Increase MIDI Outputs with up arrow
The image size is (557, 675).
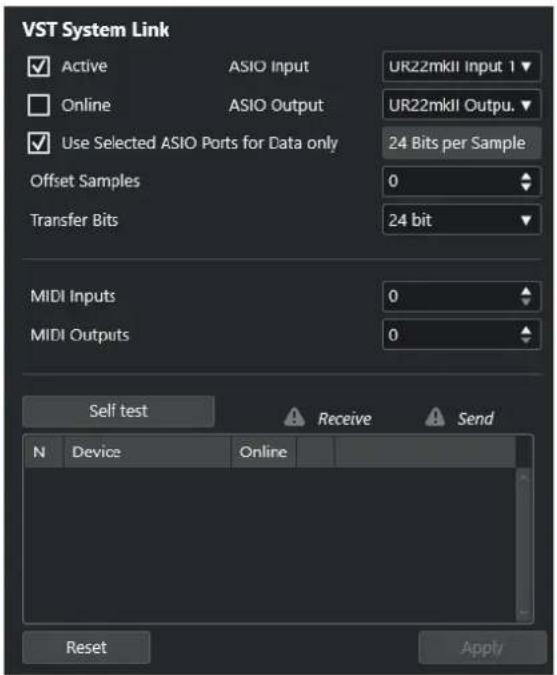526,330
